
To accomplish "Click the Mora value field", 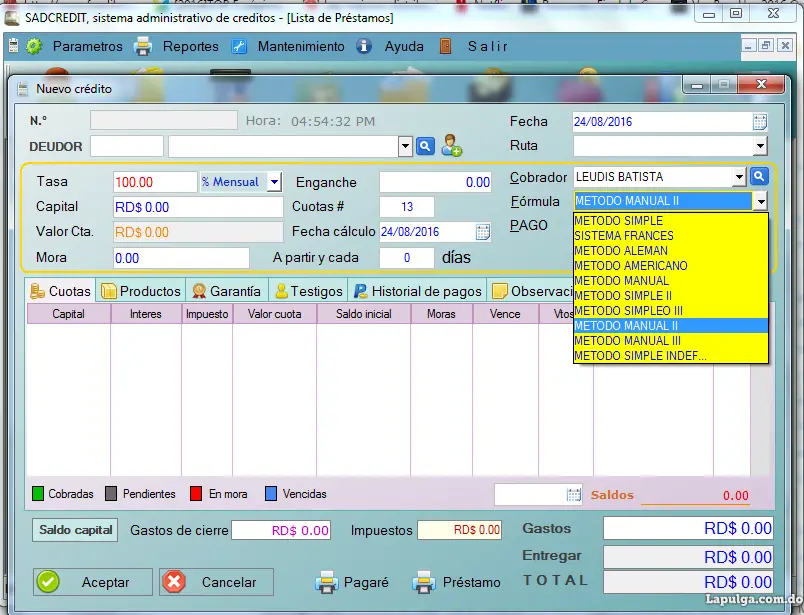I will point(181,258).
